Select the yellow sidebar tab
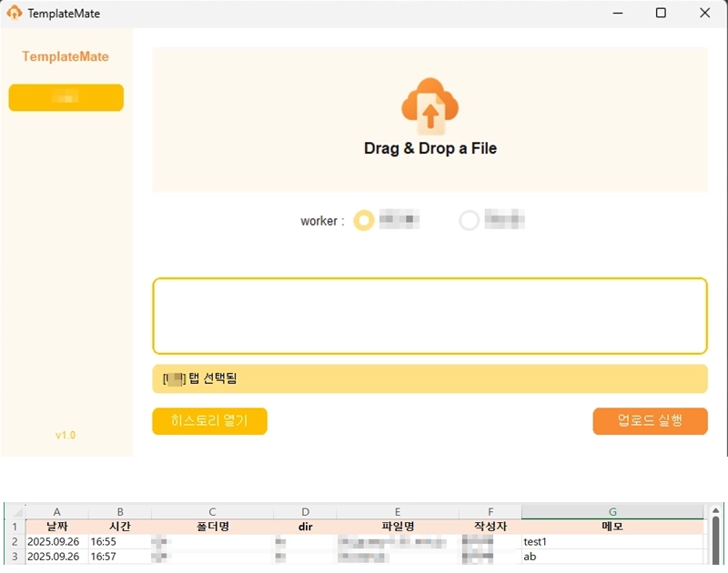Screen dimensions: 728x573 click(66, 97)
